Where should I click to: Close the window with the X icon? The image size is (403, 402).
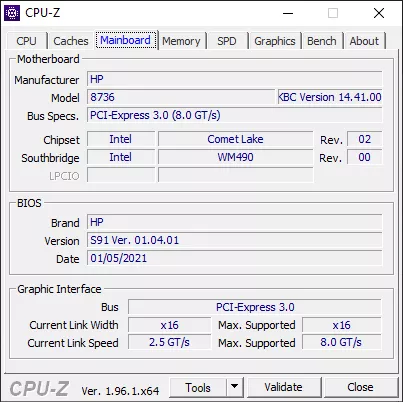click(379, 13)
